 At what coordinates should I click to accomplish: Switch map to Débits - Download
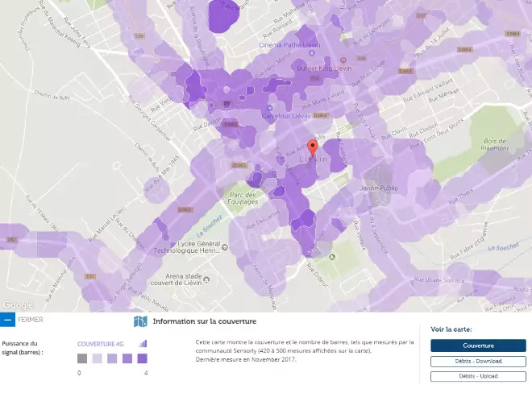point(477,361)
